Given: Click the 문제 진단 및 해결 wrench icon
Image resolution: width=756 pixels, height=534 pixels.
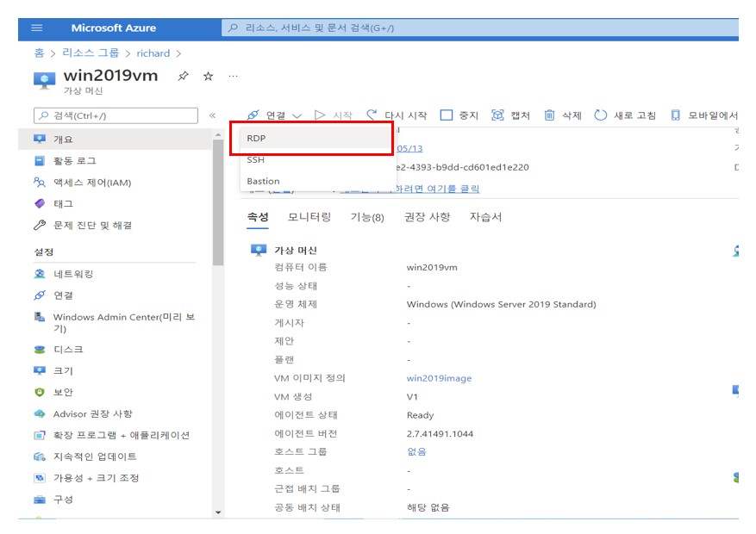Looking at the screenshot, I should pyautogui.click(x=40, y=226).
